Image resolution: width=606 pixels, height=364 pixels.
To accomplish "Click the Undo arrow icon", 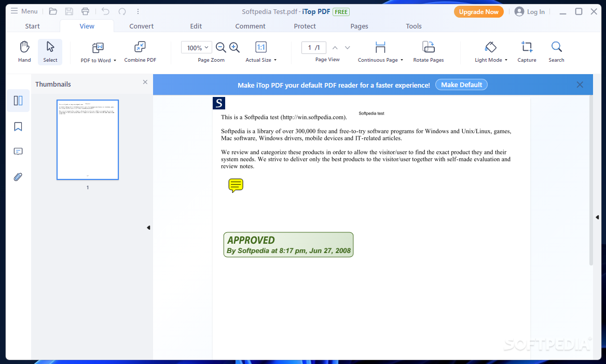I will pos(105,11).
